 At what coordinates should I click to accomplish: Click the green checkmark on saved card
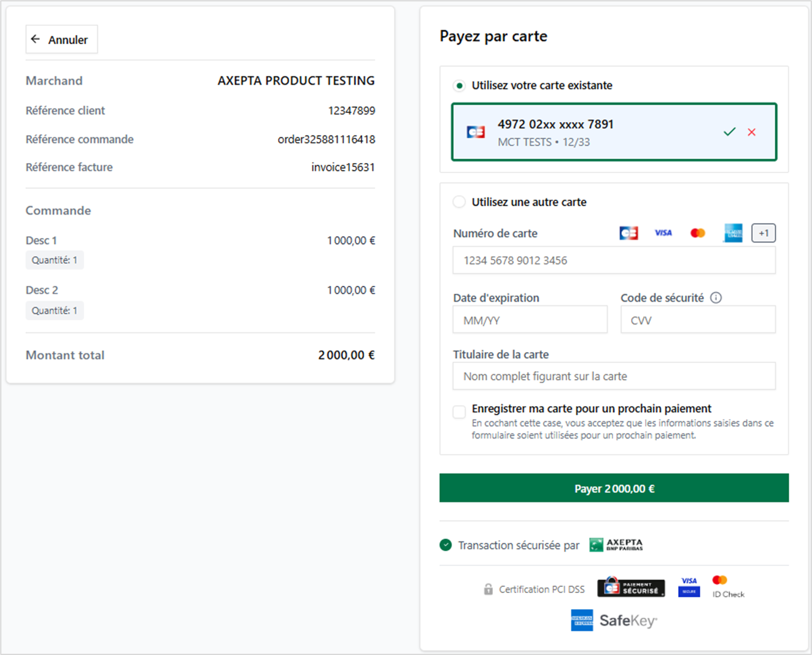coord(729,132)
